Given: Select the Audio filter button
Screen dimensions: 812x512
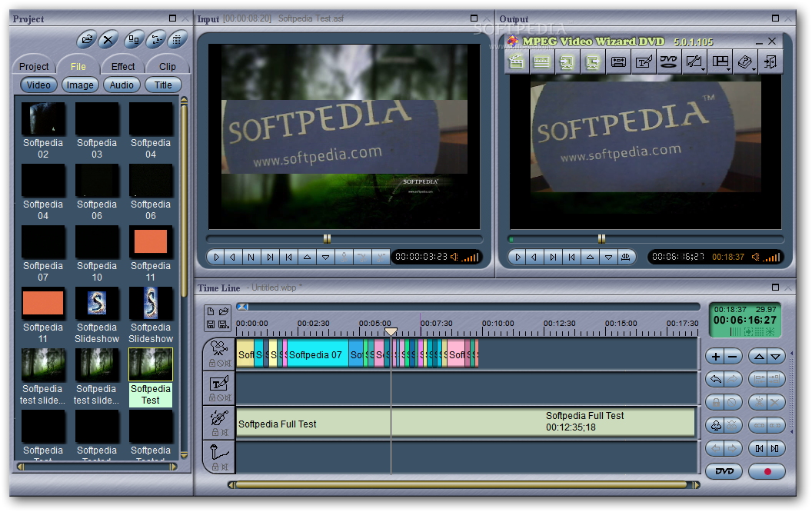Looking at the screenshot, I should pyautogui.click(x=121, y=85).
